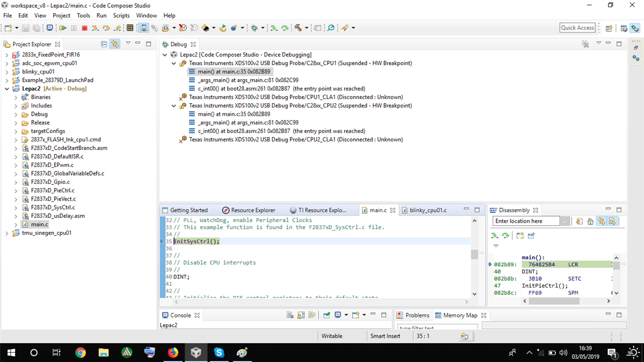Open Skype from the Windows taskbar
The image size is (644, 362).
219,353
